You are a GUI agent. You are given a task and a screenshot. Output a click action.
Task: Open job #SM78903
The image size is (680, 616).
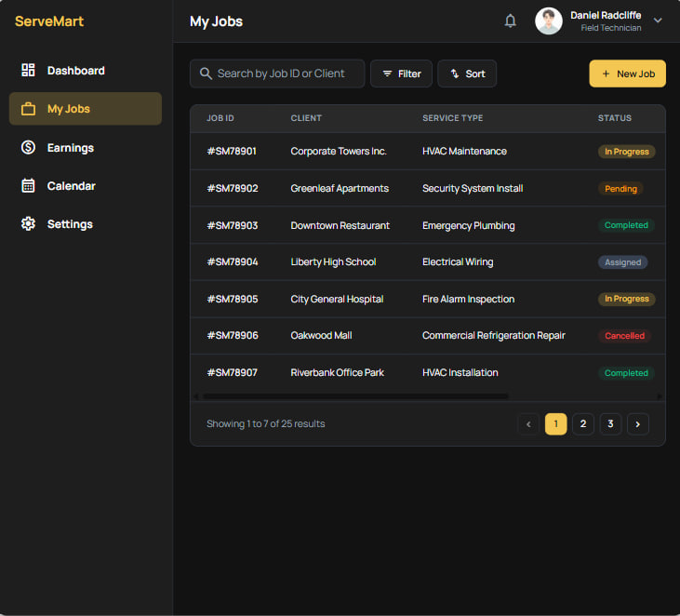(233, 225)
